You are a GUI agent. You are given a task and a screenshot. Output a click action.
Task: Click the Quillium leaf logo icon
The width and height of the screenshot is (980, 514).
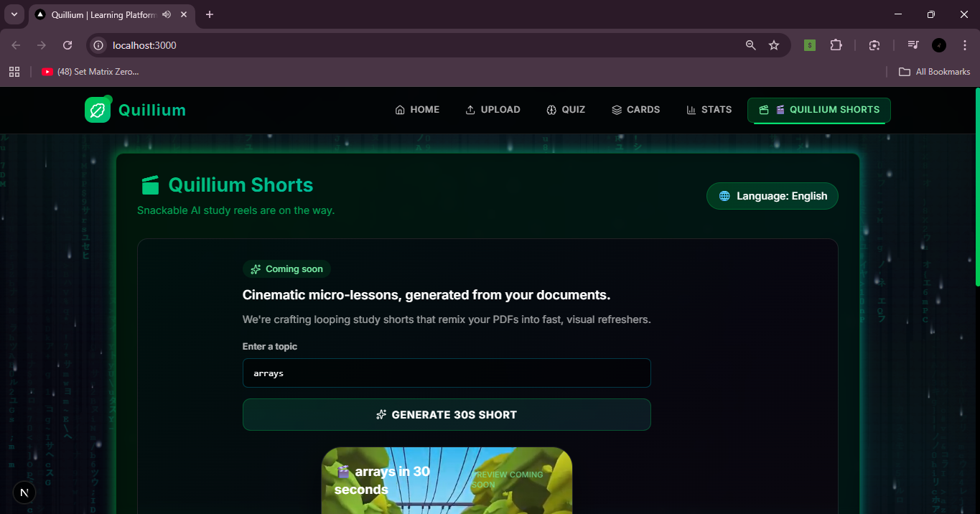coord(98,110)
